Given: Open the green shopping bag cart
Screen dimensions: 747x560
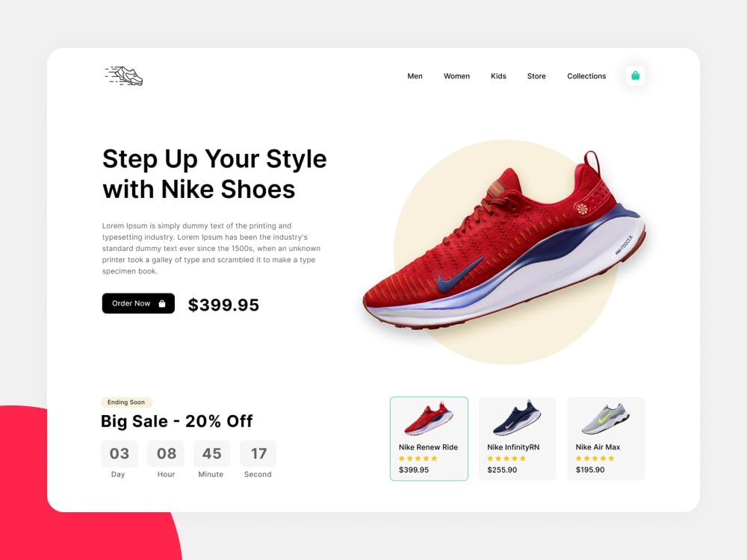Looking at the screenshot, I should click(635, 75).
